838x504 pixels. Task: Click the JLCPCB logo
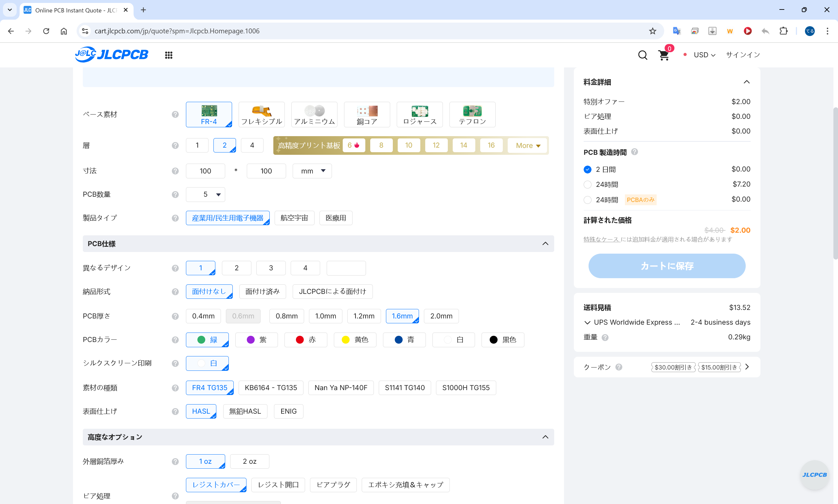[x=112, y=54]
